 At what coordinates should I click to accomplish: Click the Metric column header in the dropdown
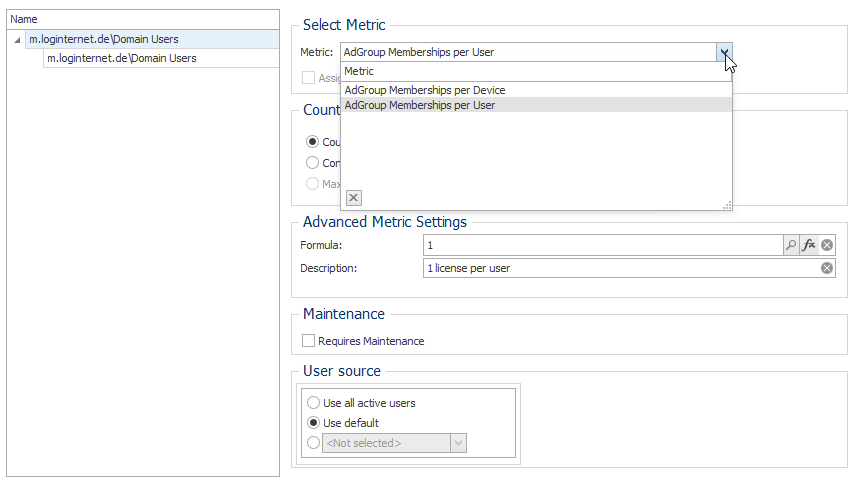click(536, 71)
